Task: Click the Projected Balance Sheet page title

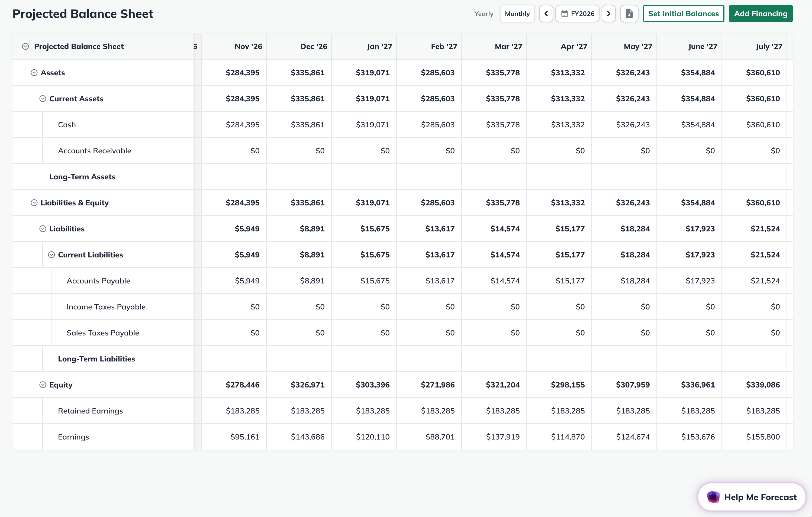Action: pyautogui.click(x=83, y=14)
